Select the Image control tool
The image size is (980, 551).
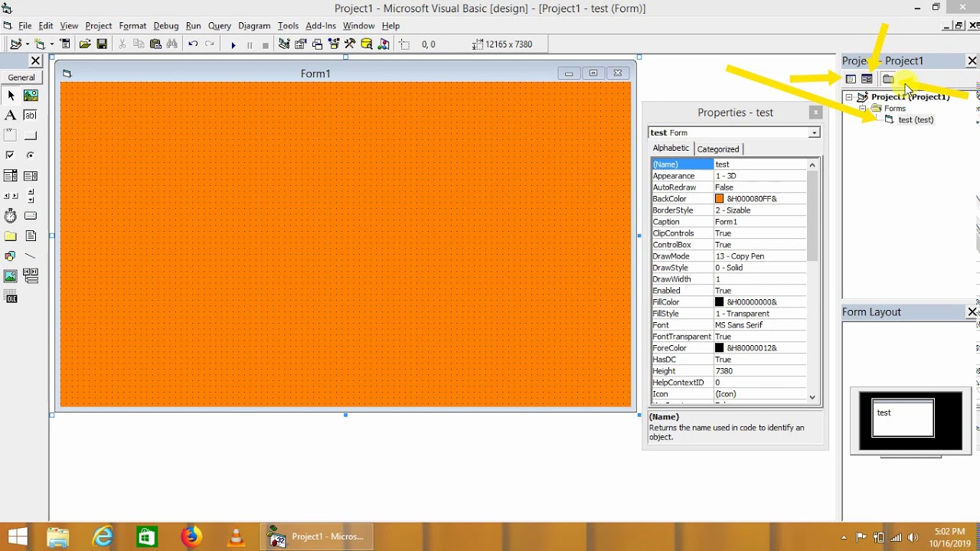[11, 276]
